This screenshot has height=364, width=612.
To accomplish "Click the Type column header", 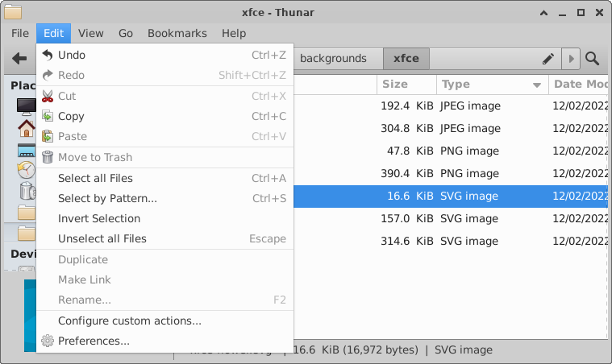I will point(492,85).
